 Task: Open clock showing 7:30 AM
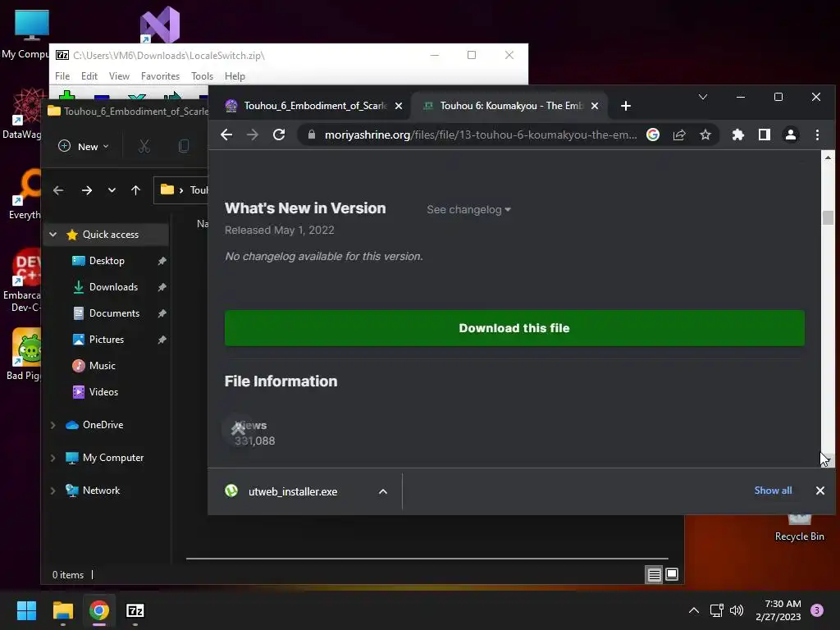(778, 610)
